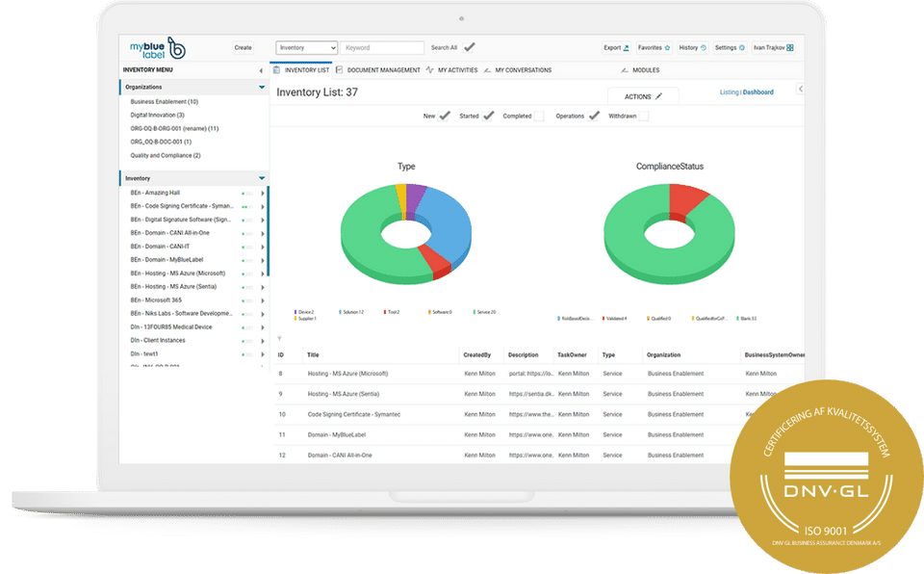Open Digital Innovation (3) organization
This screenshot has width=924, height=574.
157,115
